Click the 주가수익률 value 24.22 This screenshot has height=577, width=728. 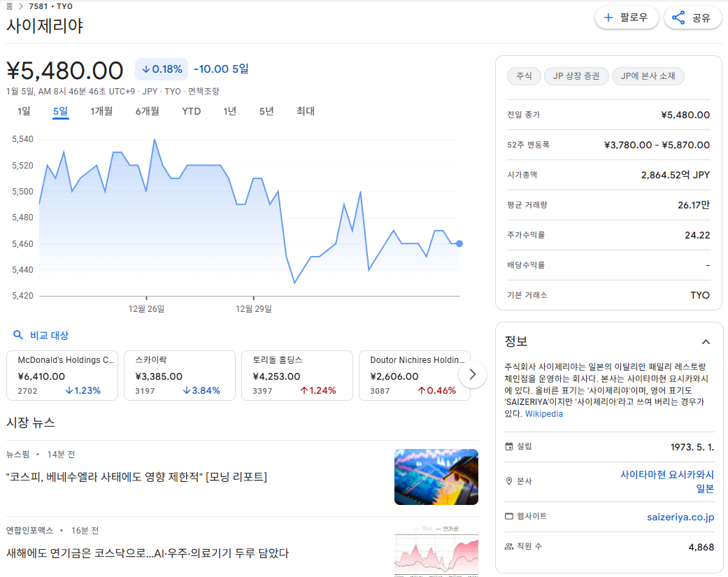[x=697, y=235]
